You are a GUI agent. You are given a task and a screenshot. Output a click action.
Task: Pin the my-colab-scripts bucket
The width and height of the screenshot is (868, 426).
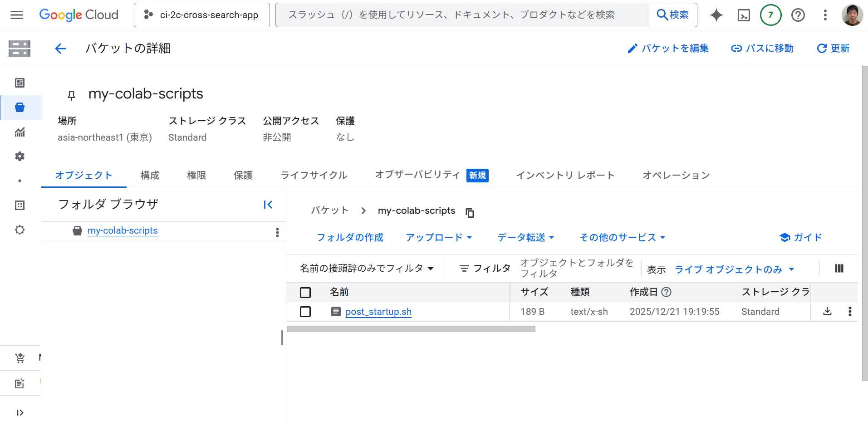click(x=71, y=95)
